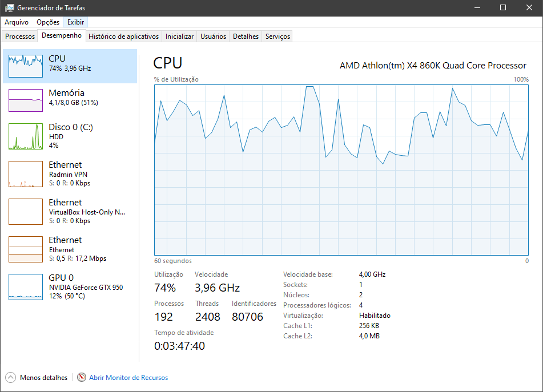Click the Task Manager title bar icon
Image resolution: width=543 pixels, height=392 pixels.
pyautogui.click(x=9, y=7)
